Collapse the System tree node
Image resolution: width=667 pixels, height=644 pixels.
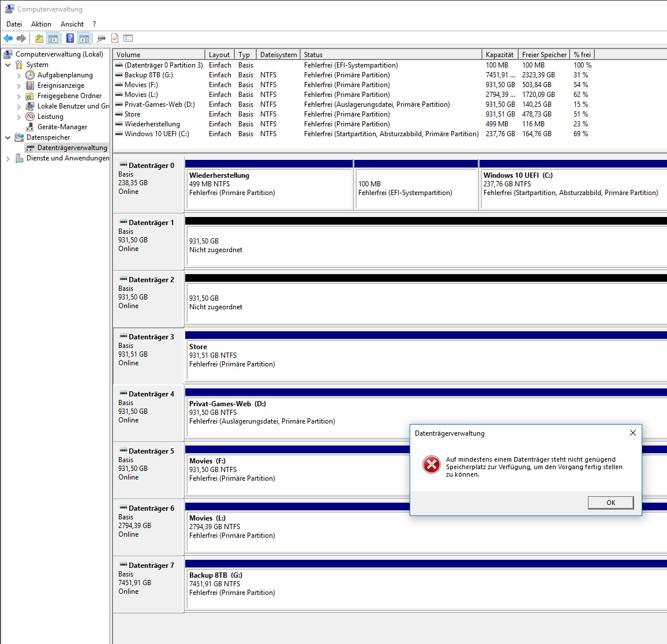8,65
